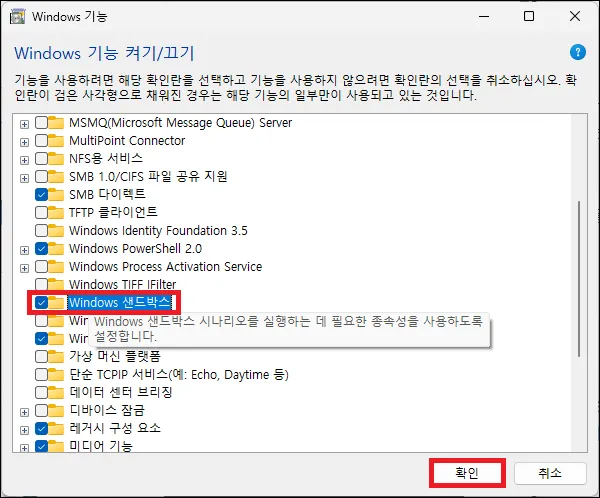Viewport: 600px width, 498px height.
Task: Click folder icon beside NFS용 서비스
Action: coord(56,158)
